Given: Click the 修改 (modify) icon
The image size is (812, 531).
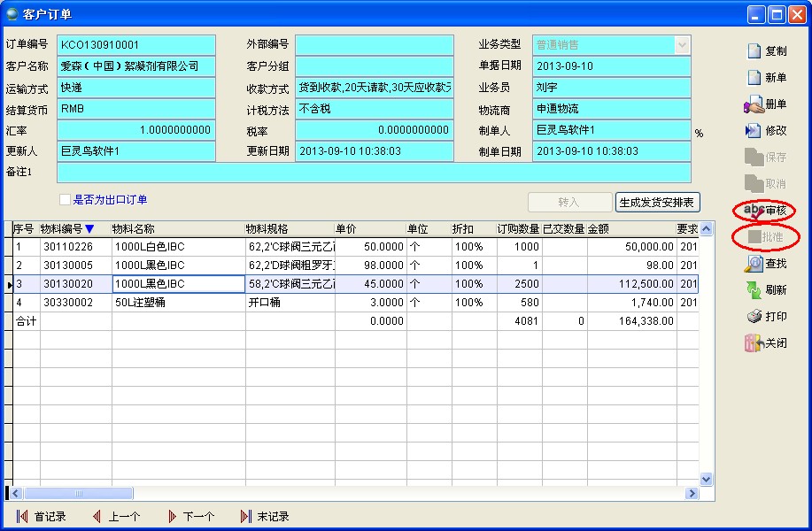Looking at the screenshot, I should pyautogui.click(x=754, y=131).
